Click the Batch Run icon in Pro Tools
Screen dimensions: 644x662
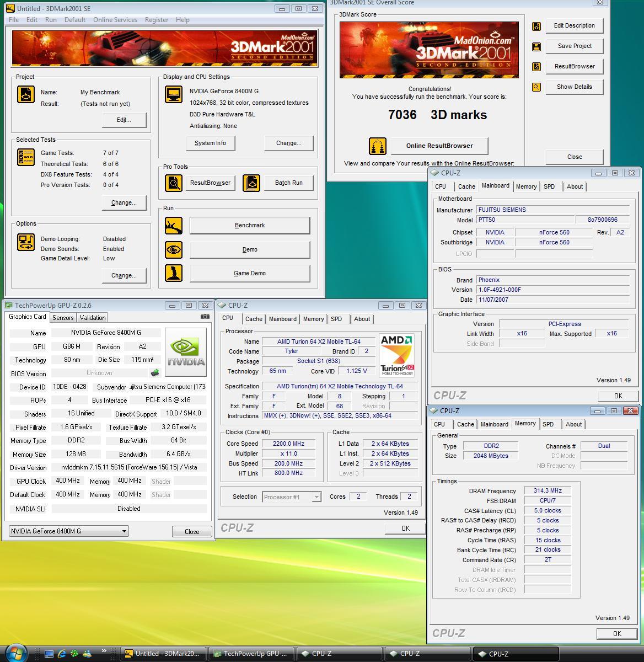click(251, 183)
